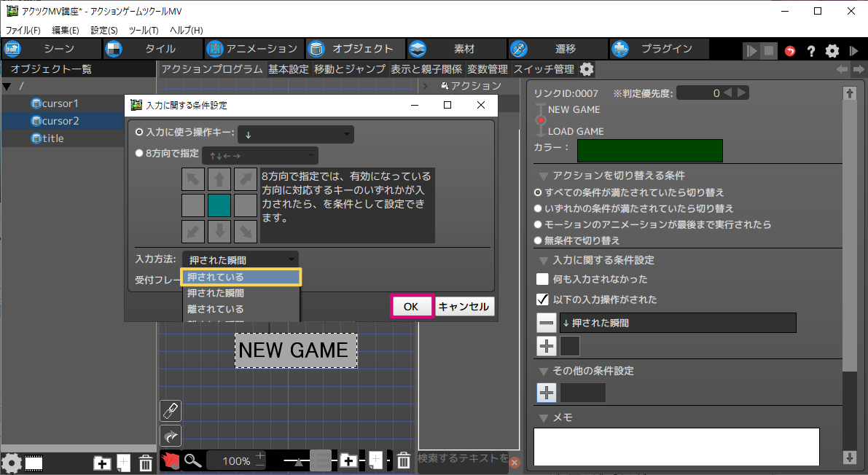Select 無条件で切り替え radio option
Screen dimensions: 868x475
pos(539,240)
